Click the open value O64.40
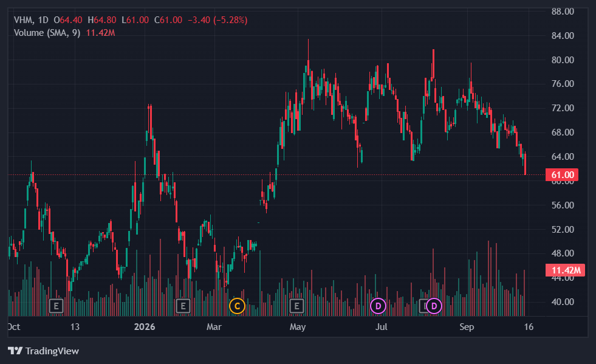This screenshot has width=596, height=364. click(x=68, y=20)
